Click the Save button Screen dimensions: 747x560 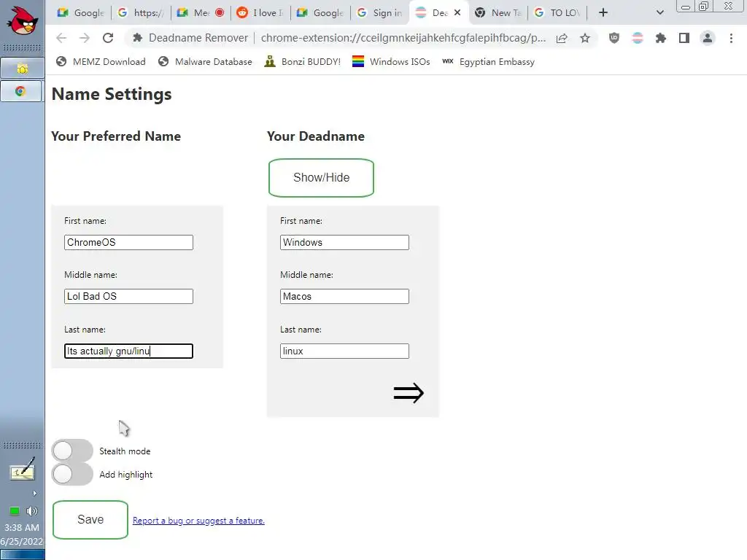point(90,519)
